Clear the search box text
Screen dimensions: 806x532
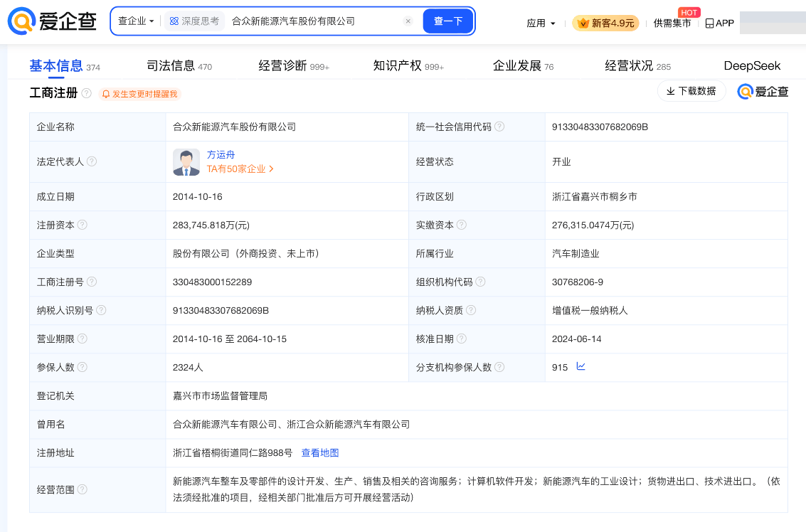tap(408, 21)
